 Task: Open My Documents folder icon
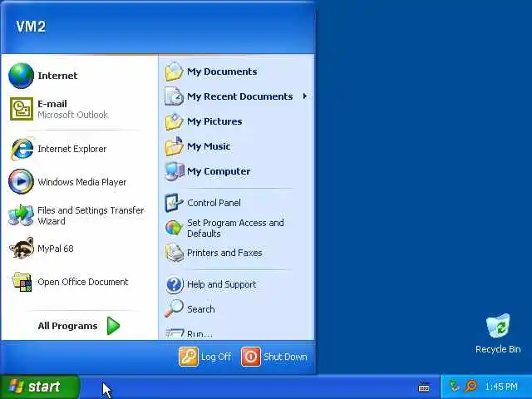pyautogui.click(x=174, y=71)
